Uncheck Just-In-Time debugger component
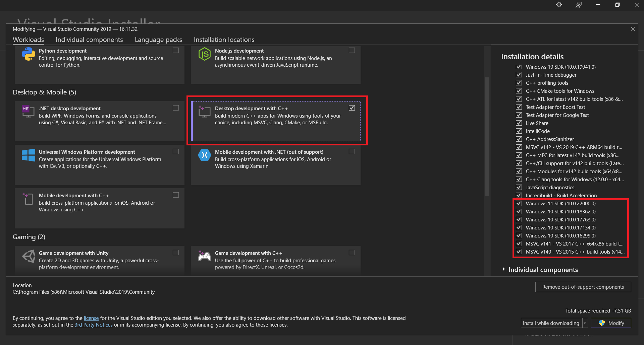 (519, 75)
